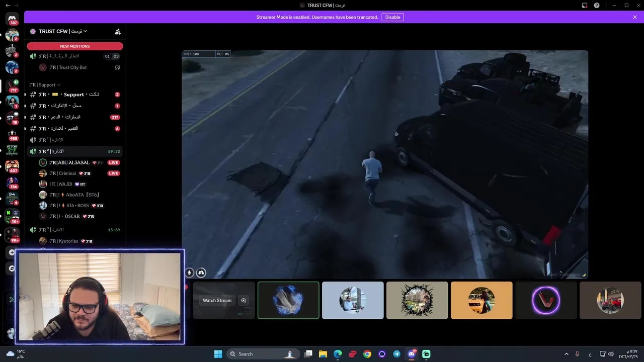
Task: Click the help question mark icon
Action: pos(597,5)
